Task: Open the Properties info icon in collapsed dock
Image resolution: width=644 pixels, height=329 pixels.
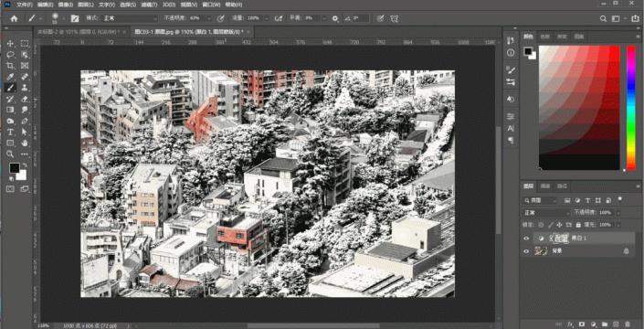Action: (x=511, y=53)
